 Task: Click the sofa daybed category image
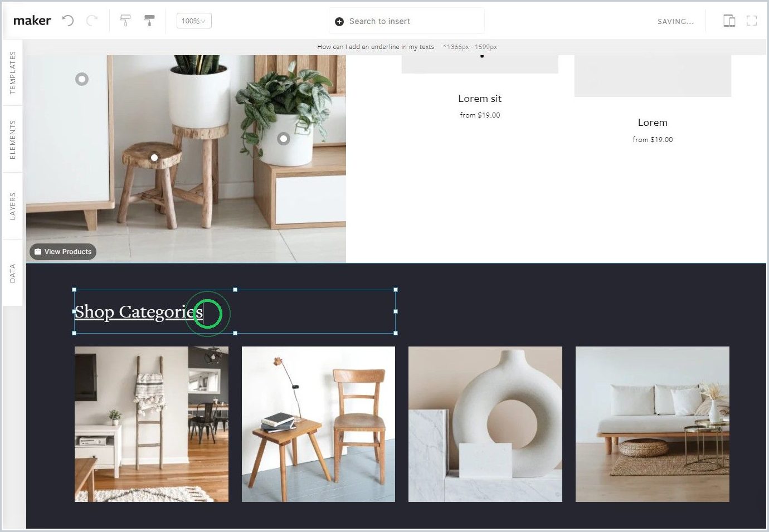[653, 424]
